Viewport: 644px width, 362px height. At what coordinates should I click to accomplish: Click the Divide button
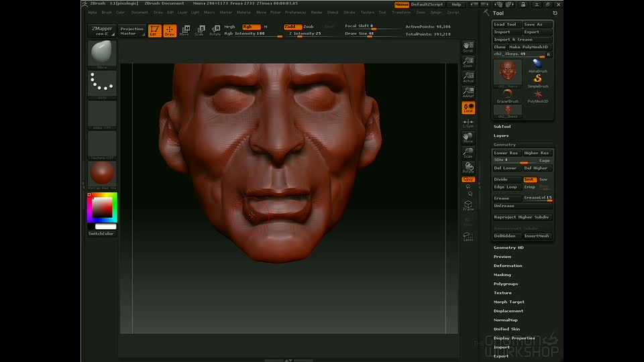coord(507,180)
